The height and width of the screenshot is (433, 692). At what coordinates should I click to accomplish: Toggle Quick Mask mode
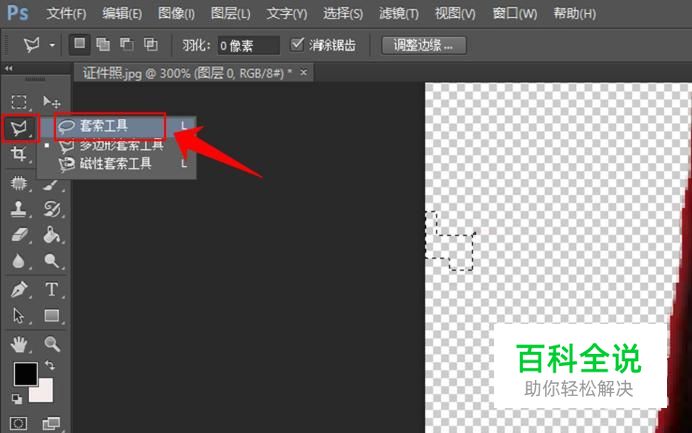click(18, 424)
